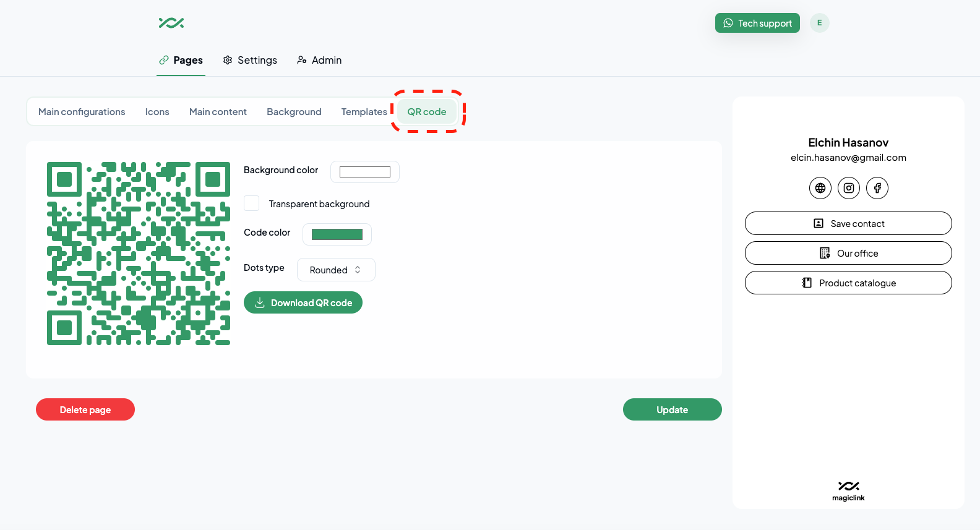The width and height of the screenshot is (980, 530).
Task: Click the Save contact button in preview
Action: (848, 223)
